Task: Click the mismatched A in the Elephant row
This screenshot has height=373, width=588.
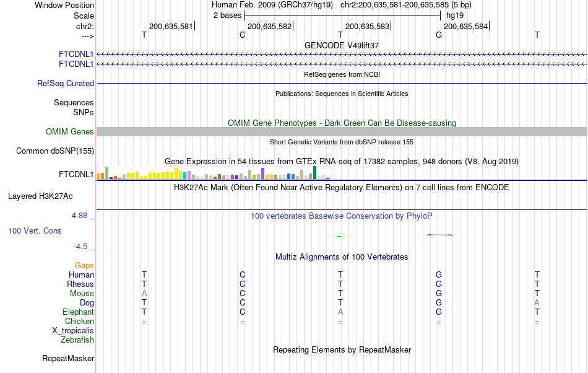Action: 340,312
